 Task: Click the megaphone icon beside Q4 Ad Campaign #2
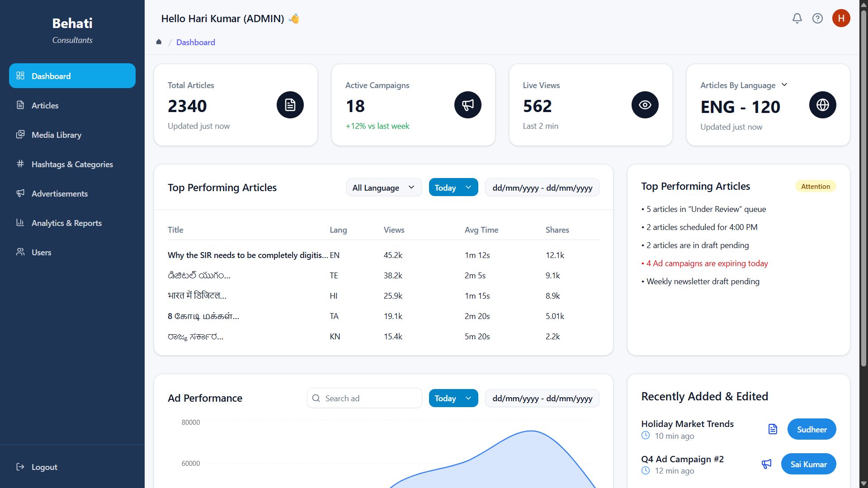point(766,464)
